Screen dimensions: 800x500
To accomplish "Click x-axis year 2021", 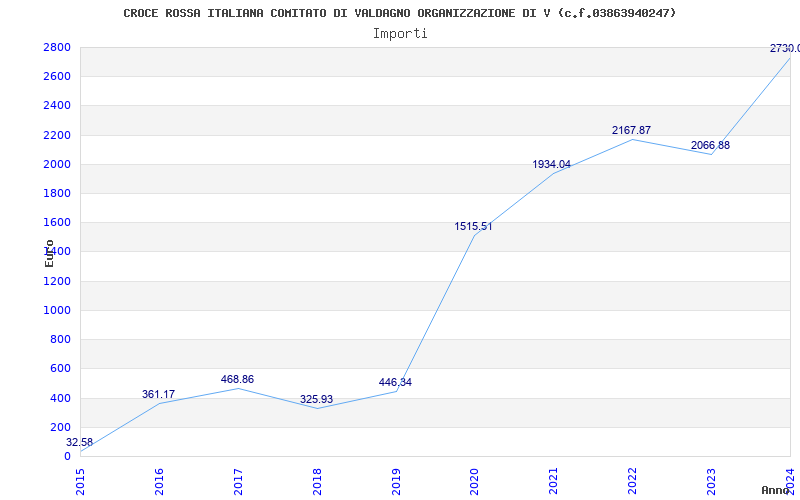I will 554,481.
